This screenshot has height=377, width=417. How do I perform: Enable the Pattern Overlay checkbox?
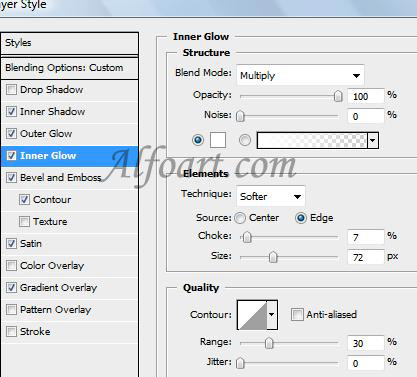[x=11, y=309]
